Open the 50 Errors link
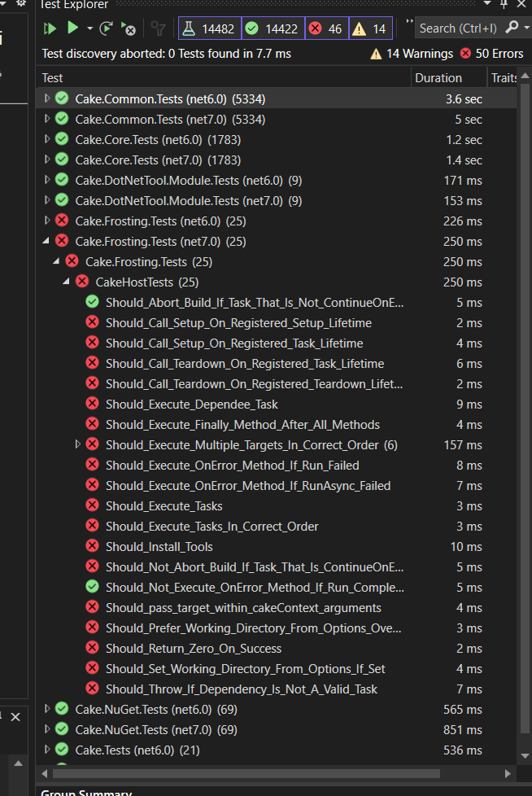This screenshot has width=532, height=796. [491, 54]
